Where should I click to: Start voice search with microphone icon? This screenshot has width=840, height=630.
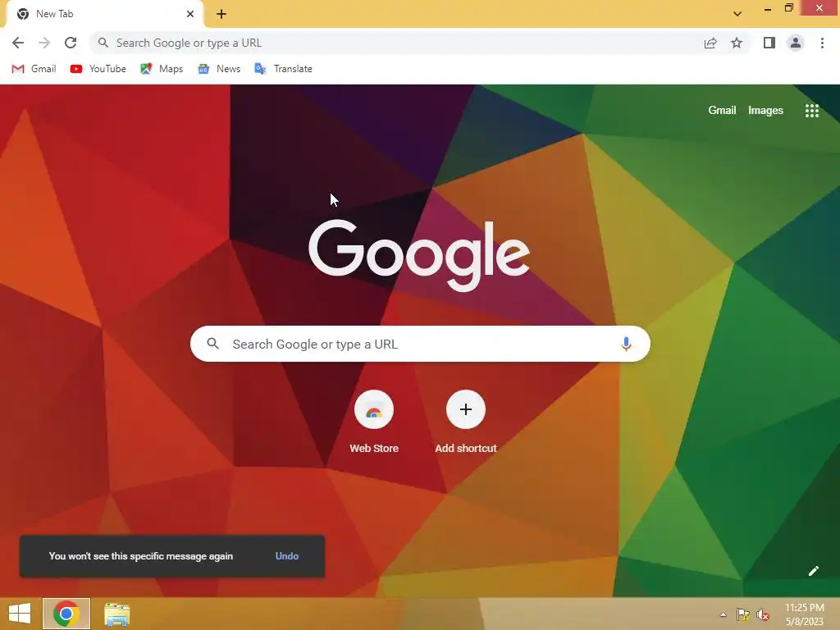(626, 344)
